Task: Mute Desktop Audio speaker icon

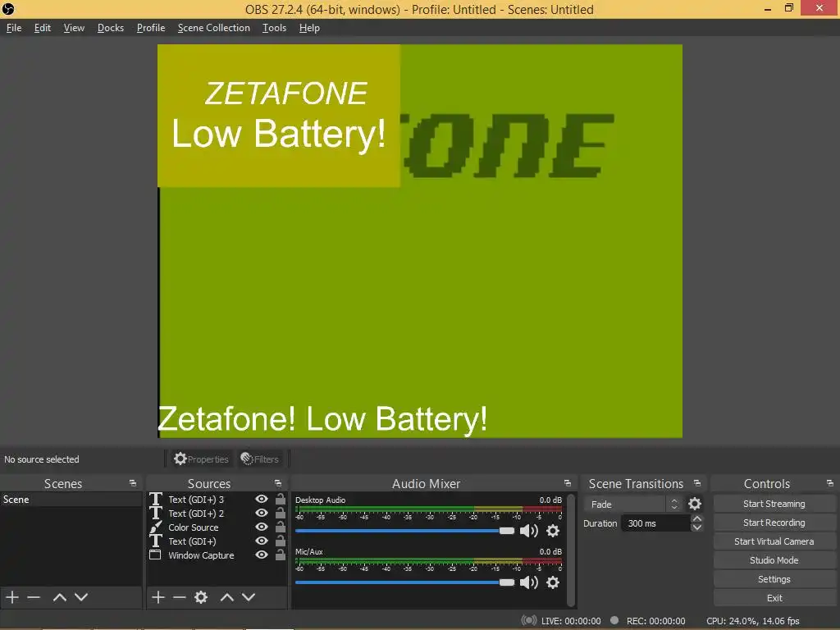Action: (529, 531)
